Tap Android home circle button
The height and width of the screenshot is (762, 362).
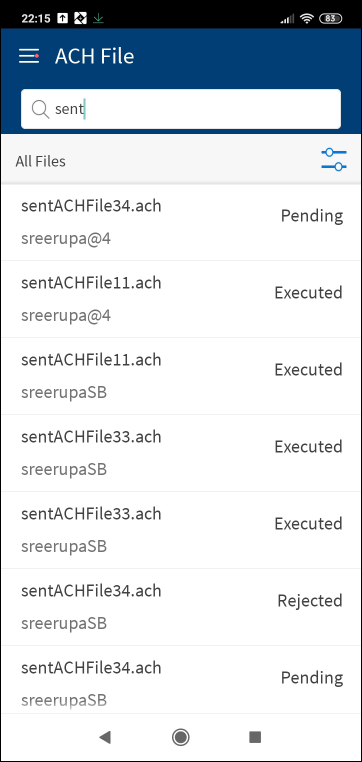(181, 737)
